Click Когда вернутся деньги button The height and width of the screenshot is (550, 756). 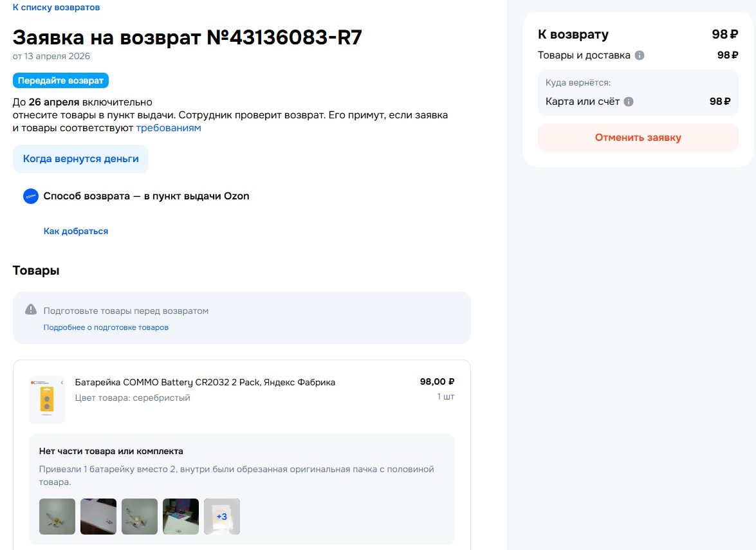point(80,159)
